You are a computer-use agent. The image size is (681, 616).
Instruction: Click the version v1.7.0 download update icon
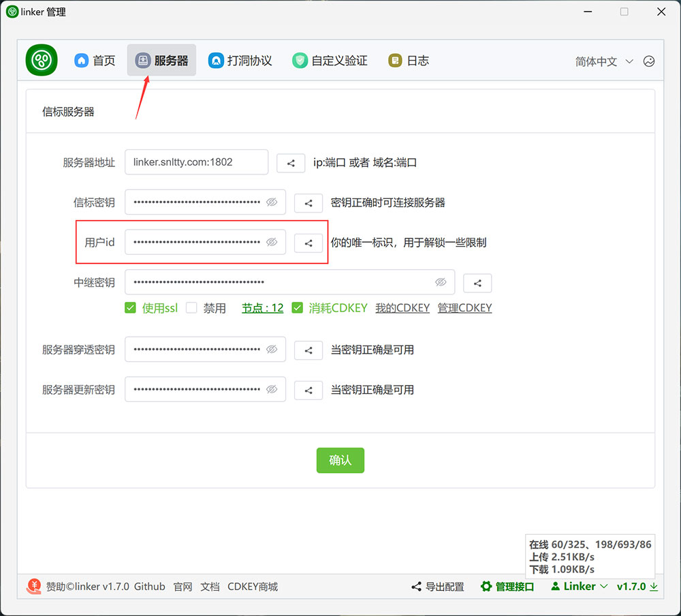[654, 587]
